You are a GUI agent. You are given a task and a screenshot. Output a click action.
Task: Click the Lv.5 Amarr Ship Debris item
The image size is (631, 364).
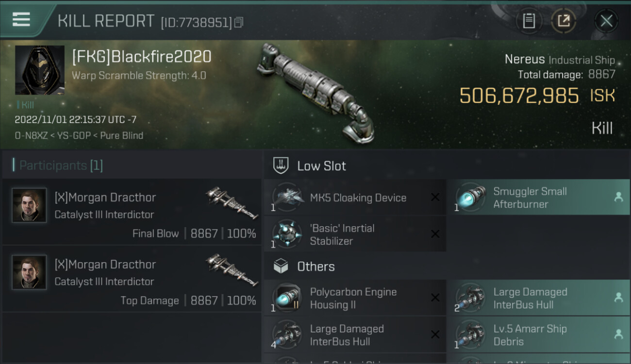(x=538, y=335)
